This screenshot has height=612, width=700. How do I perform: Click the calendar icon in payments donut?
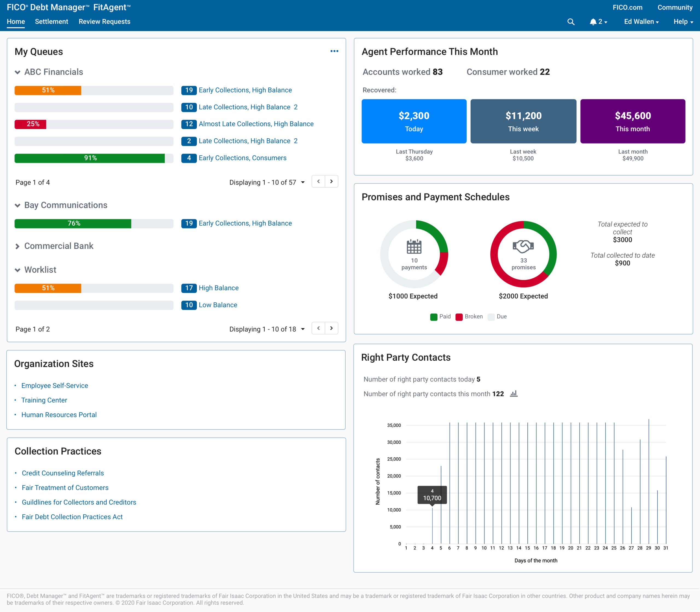pos(414,247)
